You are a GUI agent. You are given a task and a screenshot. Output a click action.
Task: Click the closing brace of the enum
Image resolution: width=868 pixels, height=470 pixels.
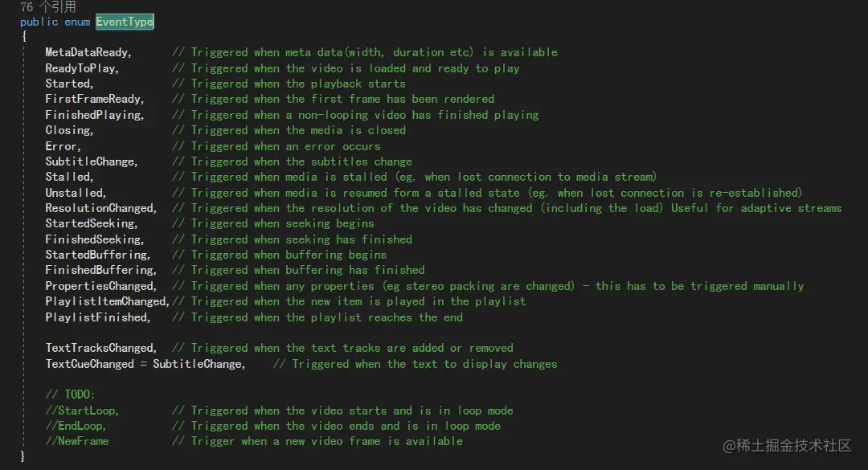tap(23, 456)
